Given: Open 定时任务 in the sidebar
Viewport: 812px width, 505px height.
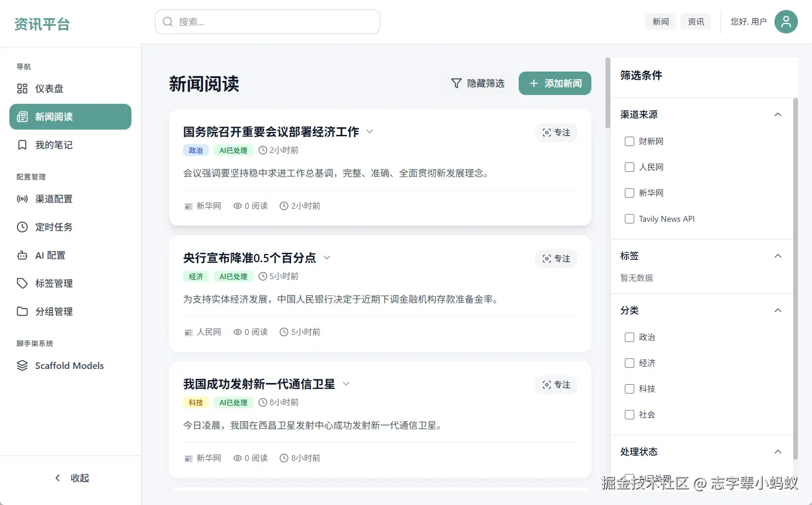Looking at the screenshot, I should click(70, 227).
